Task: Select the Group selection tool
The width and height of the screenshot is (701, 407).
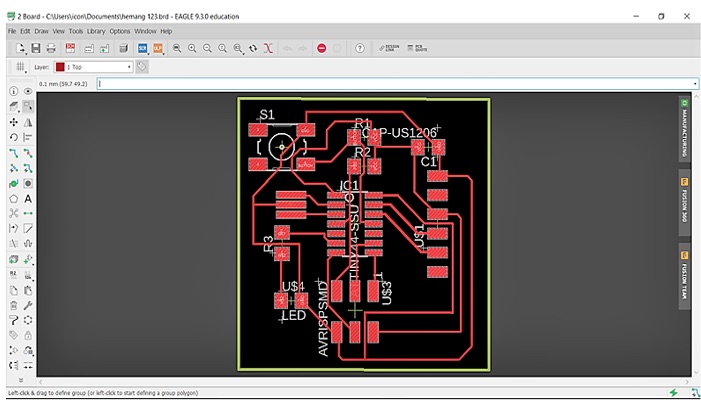Action: pyautogui.click(x=28, y=106)
